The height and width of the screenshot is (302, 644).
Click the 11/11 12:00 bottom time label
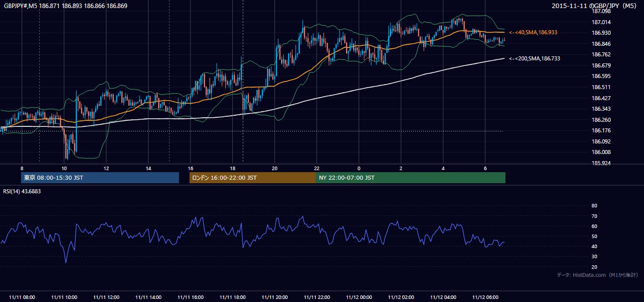[106, 297]
